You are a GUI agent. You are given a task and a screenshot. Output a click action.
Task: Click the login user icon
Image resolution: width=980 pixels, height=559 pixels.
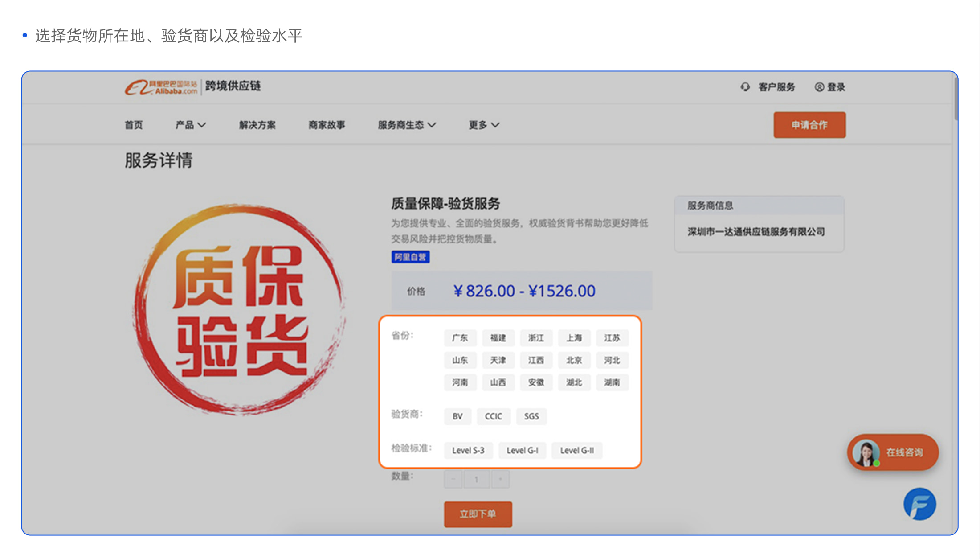click(x=819, y=87)
